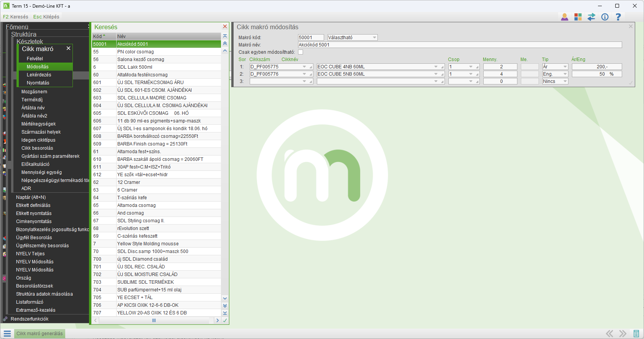The width and height of the screenshot is (644, 339).
Task: Click the question mark help icon
Action: tap(618, 17)
